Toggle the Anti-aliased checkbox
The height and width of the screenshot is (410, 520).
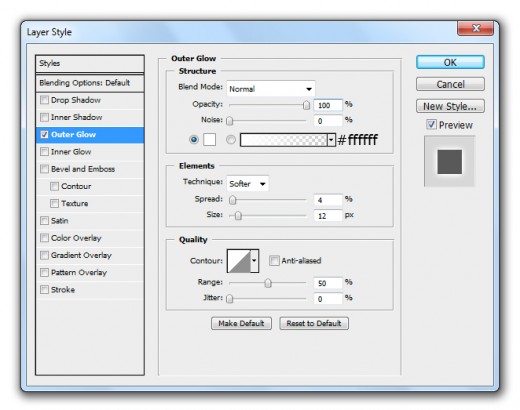tap(274, 261)
